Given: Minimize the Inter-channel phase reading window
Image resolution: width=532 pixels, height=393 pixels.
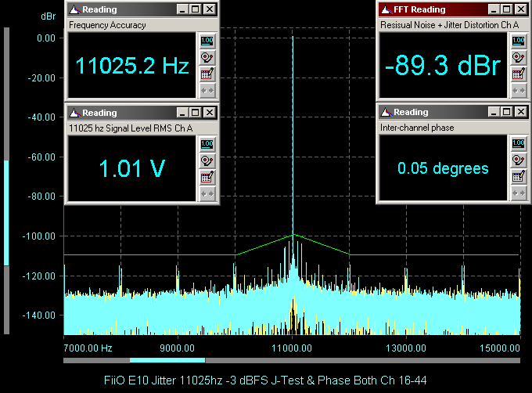Looking at the screenshot, I should coord(494,112).
